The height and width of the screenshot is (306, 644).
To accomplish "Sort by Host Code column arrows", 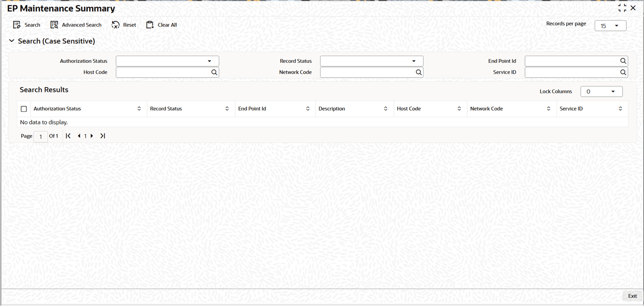I will click(x=459, y=109).
